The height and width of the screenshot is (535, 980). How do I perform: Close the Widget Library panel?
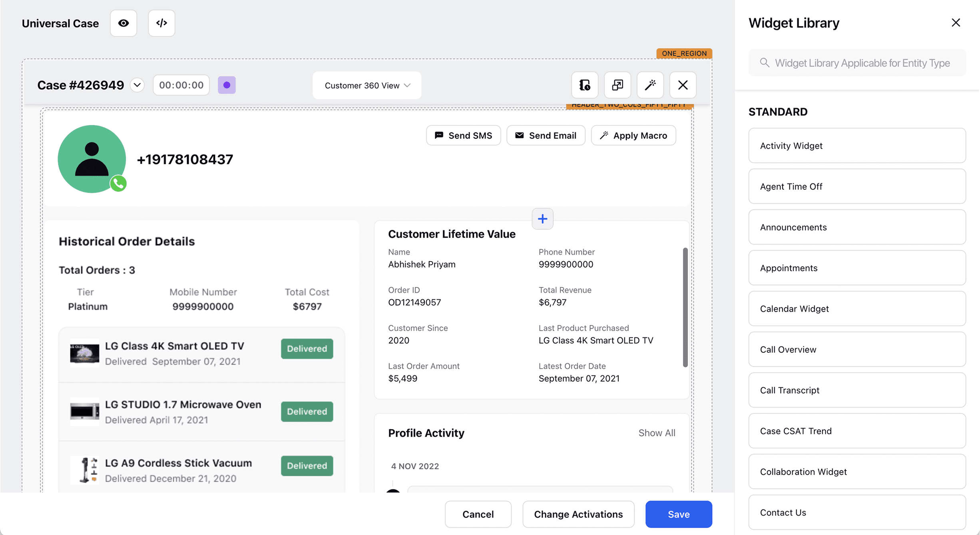coord(956,23)
